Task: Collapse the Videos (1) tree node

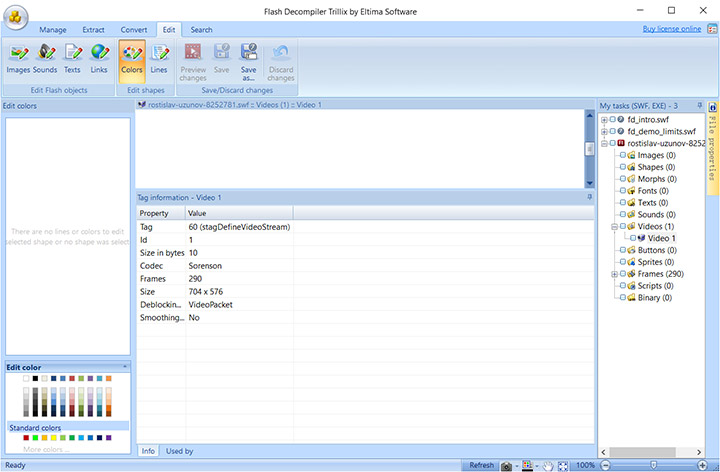Action: 614,227
